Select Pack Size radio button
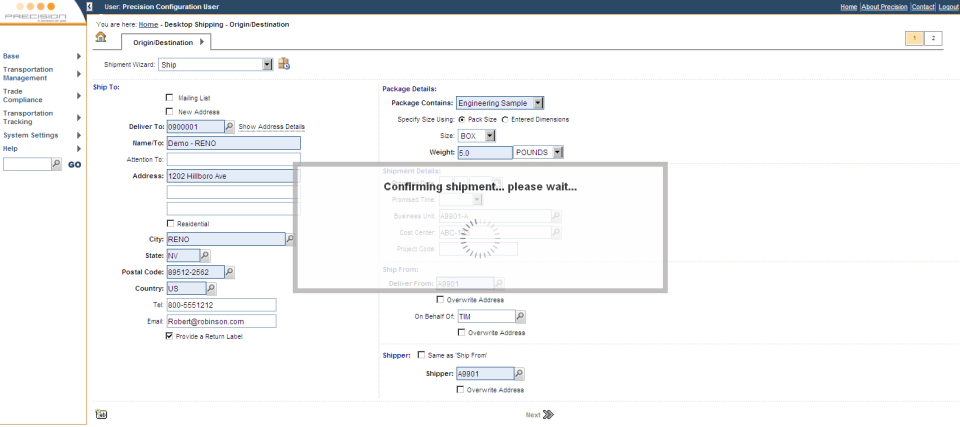 [462, 119]
